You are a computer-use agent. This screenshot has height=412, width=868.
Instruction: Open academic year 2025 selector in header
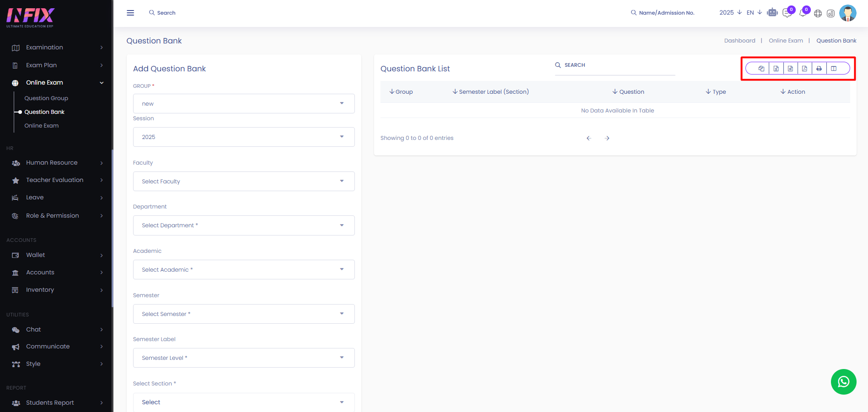click(730, 12)
